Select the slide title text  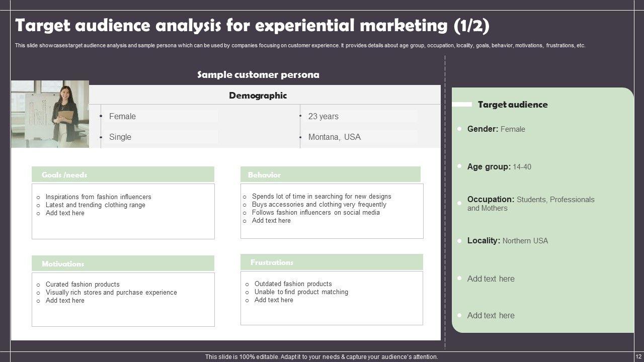[252, 26]
